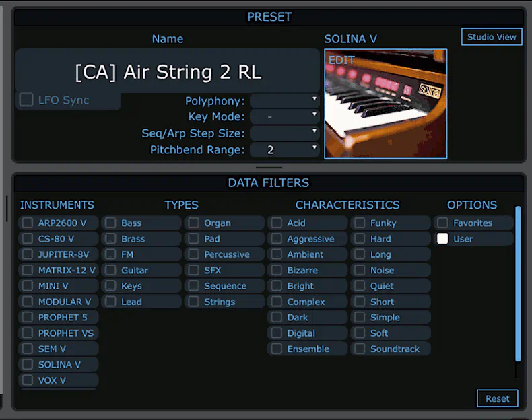The width and height of the screenshot is (532, 420).
Task: Filter by Strings type
Action: click(x=194, y=302)
